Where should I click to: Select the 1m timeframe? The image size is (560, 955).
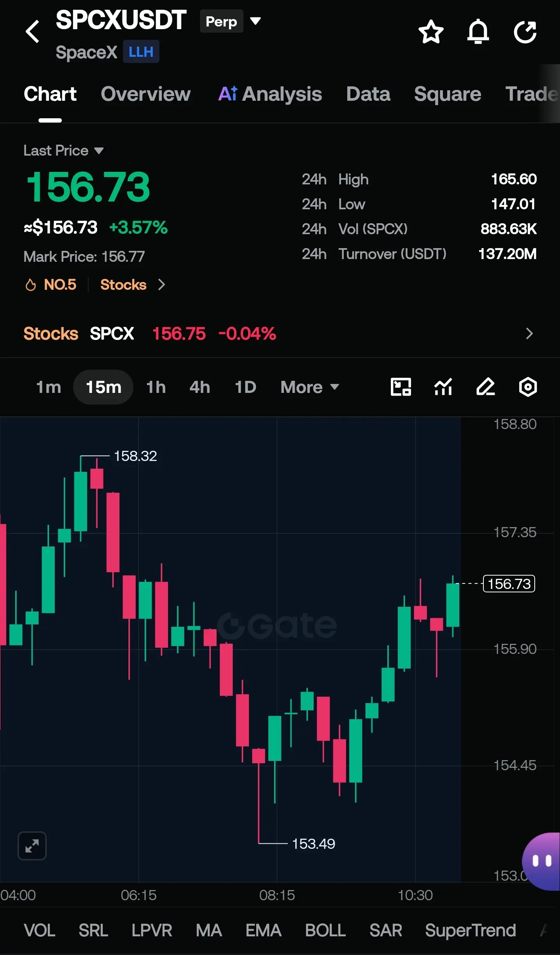point(49,387)
